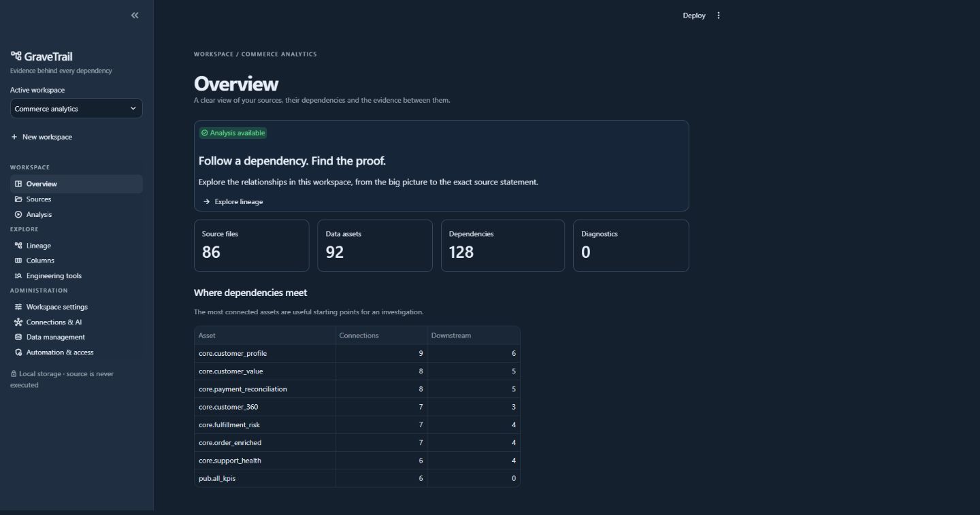Open Lineage in the Explore section
The height and width of the screenshot is (515, 980).
tap(76, 246)
